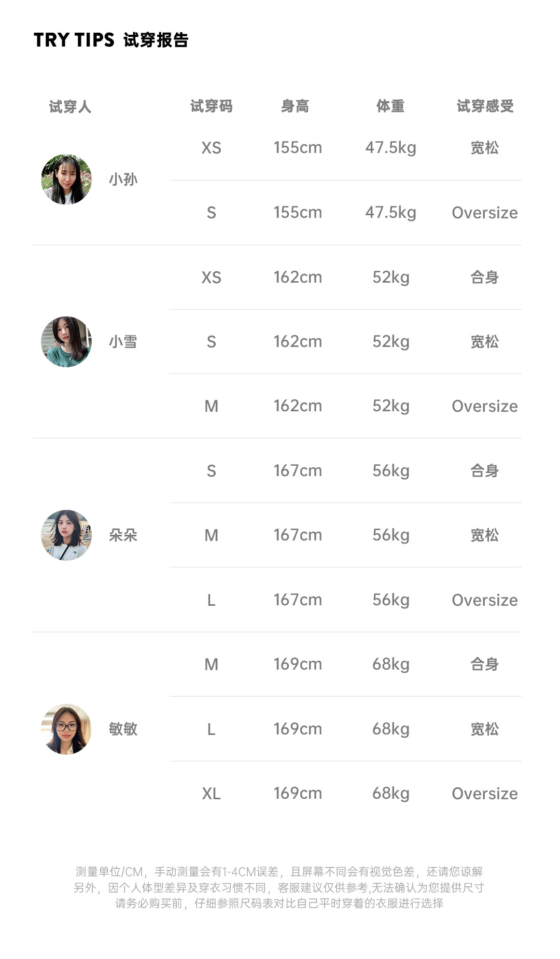Click the 试穿感受 column header
The height and width of the screenshot is (959, 560).
click(485, 106)
